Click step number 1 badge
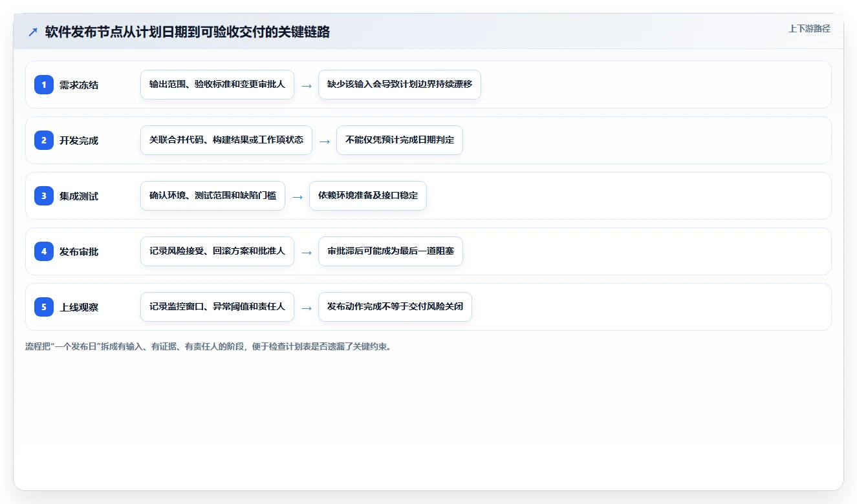 (x=44, y=85)
